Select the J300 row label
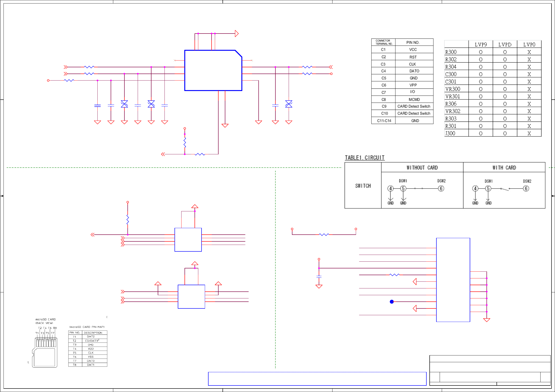 pyautogui.click(x=450, y=133)
